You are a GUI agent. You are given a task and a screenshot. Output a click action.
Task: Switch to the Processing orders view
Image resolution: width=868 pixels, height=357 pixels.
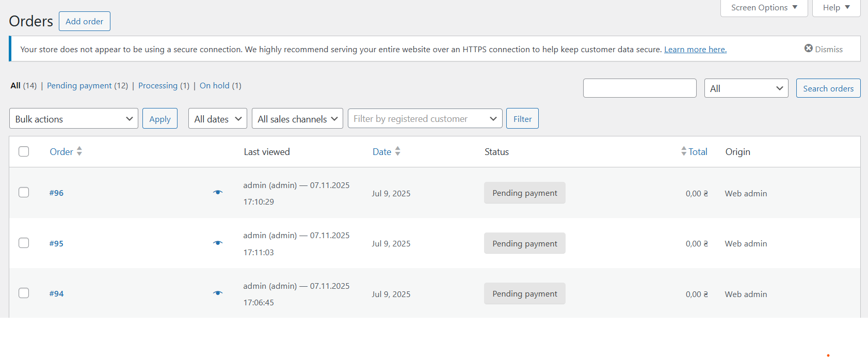(x=157, y=86)
